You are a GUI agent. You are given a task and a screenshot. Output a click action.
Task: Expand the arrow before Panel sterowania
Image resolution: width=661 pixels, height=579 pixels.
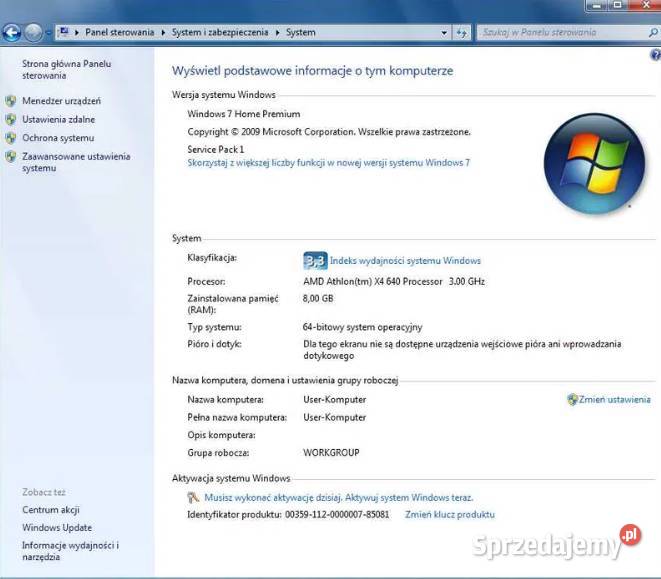click(77, 32)
